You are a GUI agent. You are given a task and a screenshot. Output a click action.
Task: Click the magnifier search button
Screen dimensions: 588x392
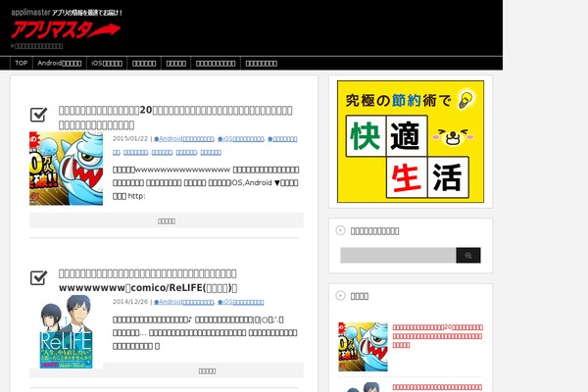pos(468,256)
